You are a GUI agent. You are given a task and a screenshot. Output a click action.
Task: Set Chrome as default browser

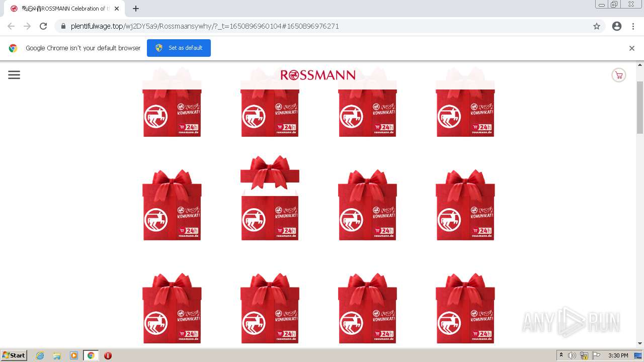[x=179, y=48]
